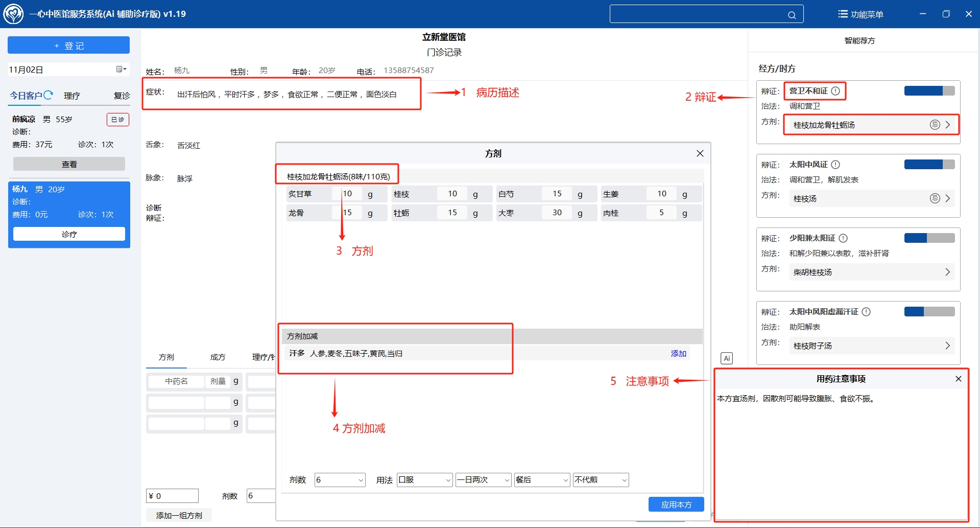This screenshot has height=528, width=980.
Task: Open the info icon next to 营卫不和证
Action: [835, 90]
